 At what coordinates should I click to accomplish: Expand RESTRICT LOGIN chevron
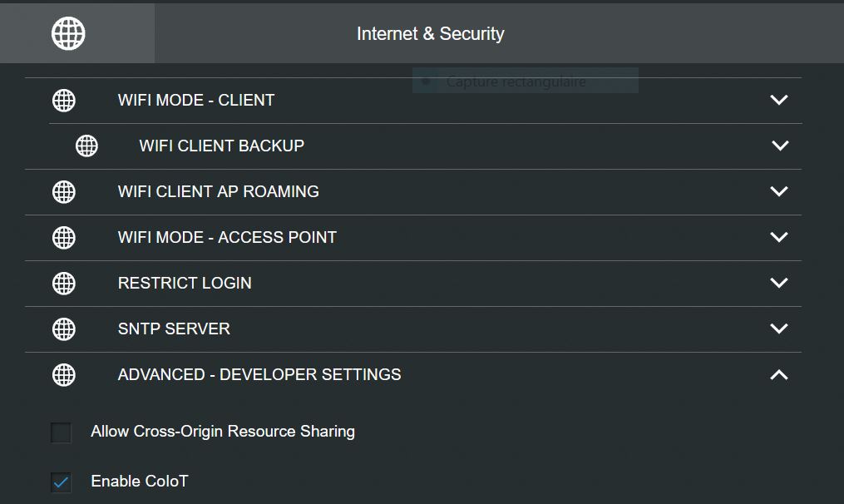pyautogui.click(x=779, y=283)
